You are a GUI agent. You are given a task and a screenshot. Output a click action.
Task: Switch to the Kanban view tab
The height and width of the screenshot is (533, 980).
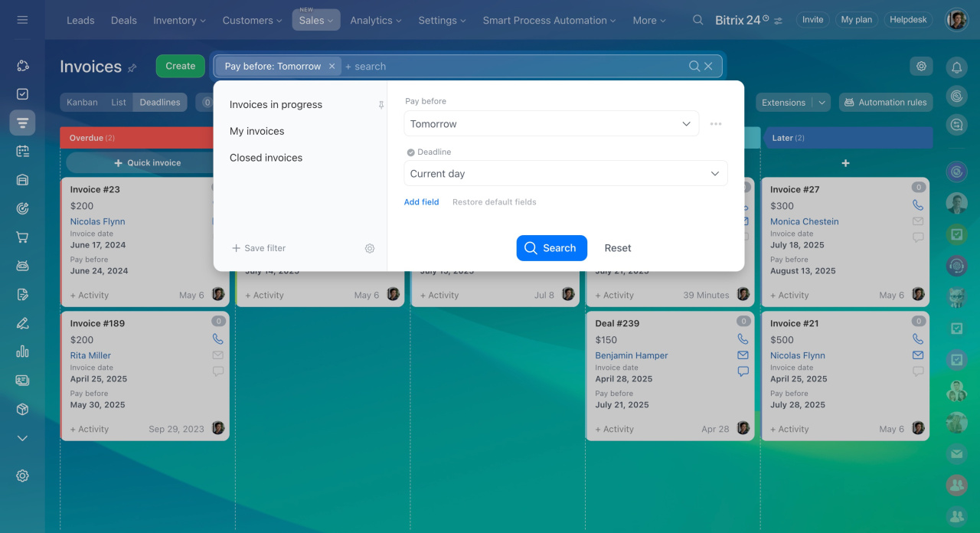[82, 103]
